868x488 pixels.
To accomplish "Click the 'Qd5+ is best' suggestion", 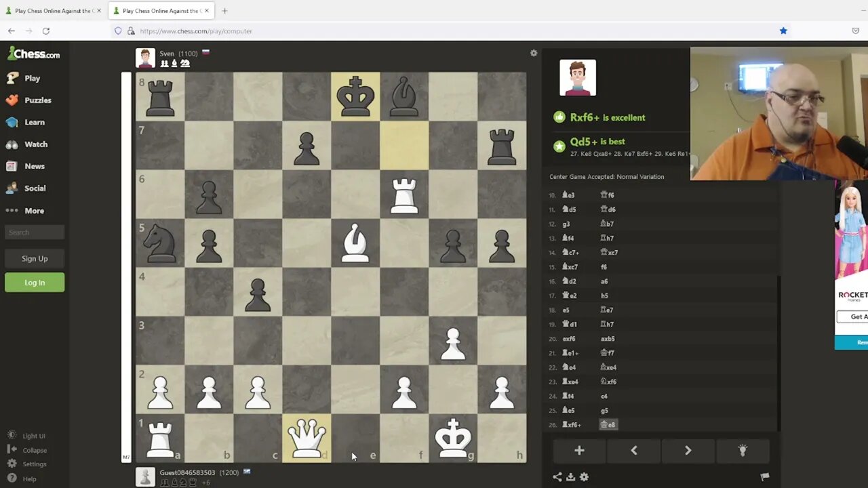I will (x=597, y=142).
